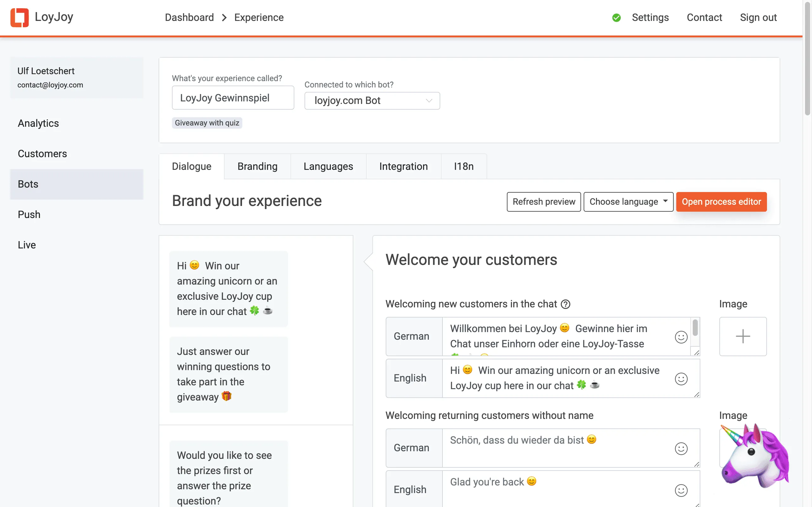
Task: Switch to the Dialogue tab
Action: (191, 166)
